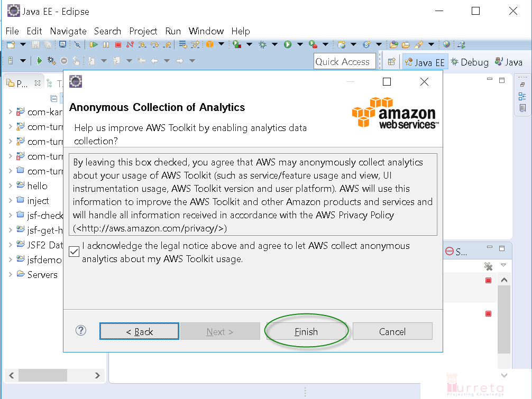Image resolution: width=532 pixels, height=399 pixels.
Task: Click the web browser globe icon
Action: [446, 44]
